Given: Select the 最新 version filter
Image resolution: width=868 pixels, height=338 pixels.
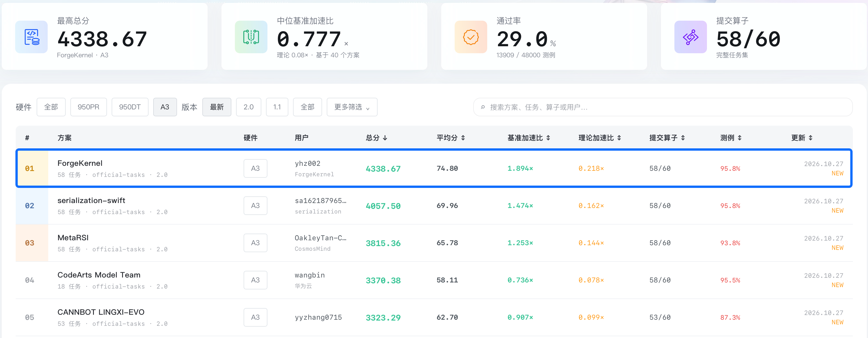Looking at the screenshot, I should point(217,107).
